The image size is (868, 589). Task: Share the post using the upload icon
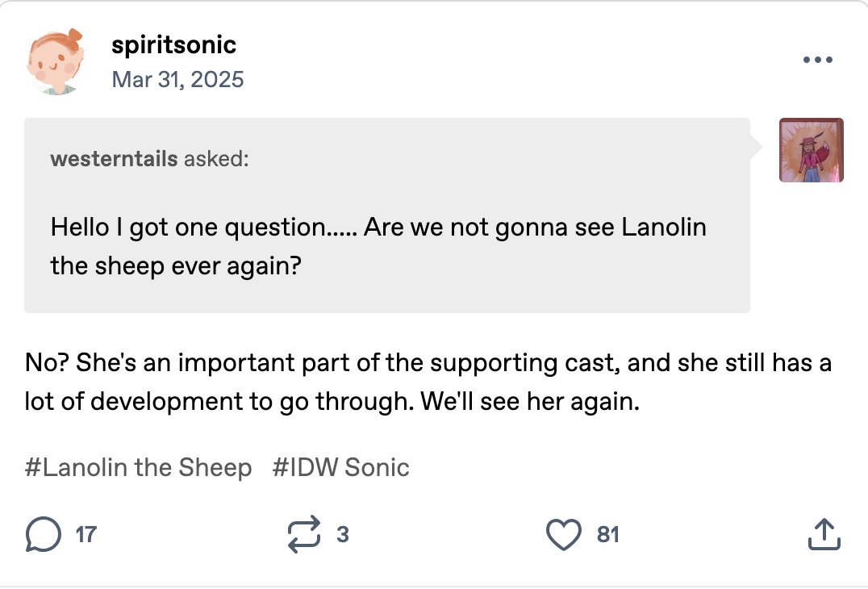pyautogui.click(x=824, y=534)
